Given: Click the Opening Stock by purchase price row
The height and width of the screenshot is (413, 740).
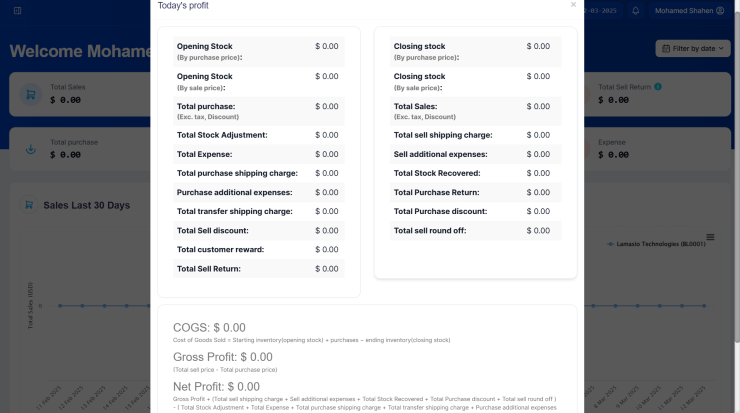Looking at the screenshot, I should [x=258, y=52].
